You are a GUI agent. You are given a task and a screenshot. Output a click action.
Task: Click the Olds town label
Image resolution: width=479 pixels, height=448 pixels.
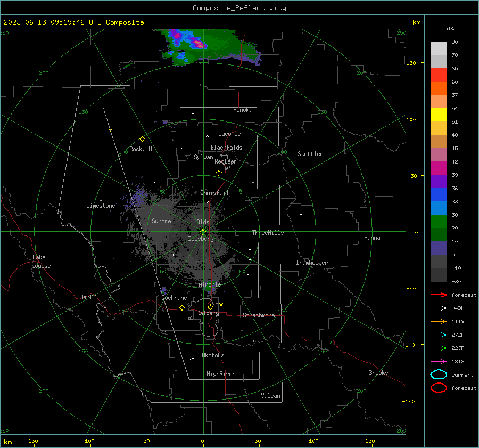[203, 222]
